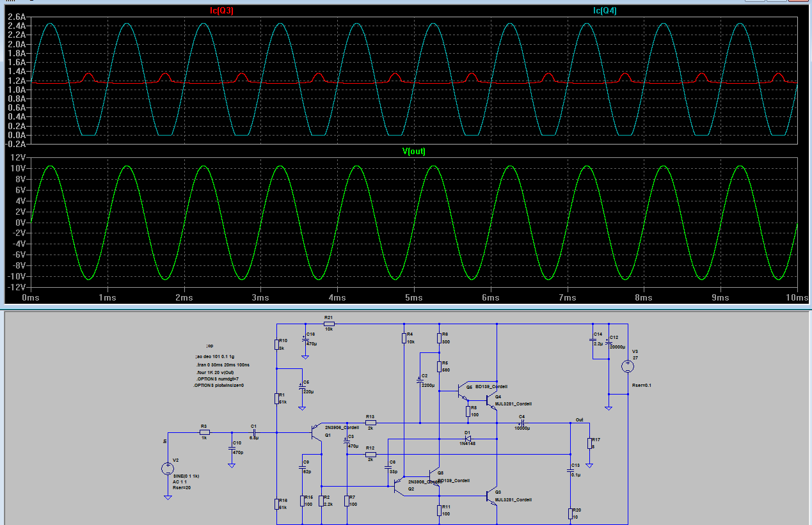The width and height of the screenshot is (812, 525).
Task: Select resistor R7 100 symbol
Action: 346,500
